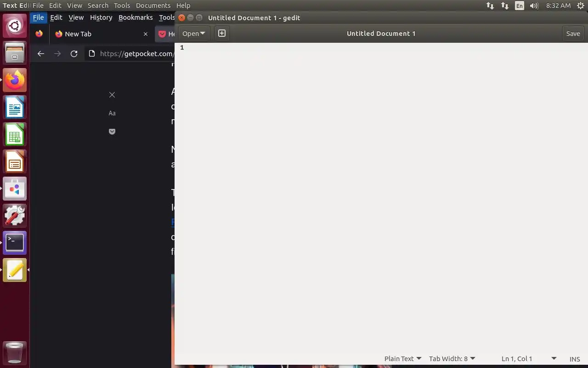Click the Text Editor pencil dock icon
The image size is (588, 368).
[15, 270]
